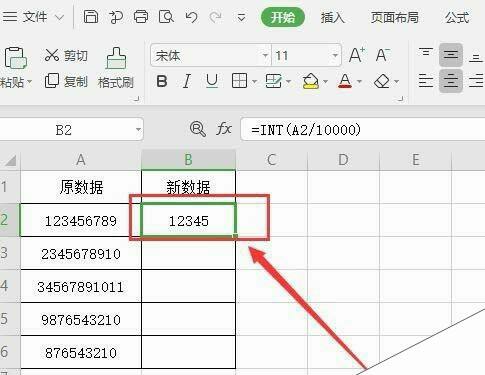Image resolution: width=485 pixels, height=375 pixels.
Task: Expand the eraser clear dropdown arrow
Action: [396, 82]
